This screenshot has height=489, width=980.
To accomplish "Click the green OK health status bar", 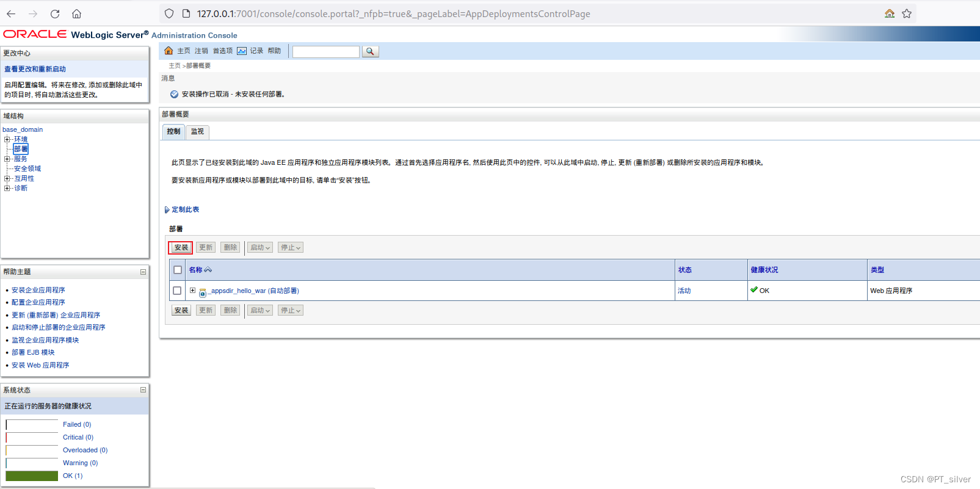I will tap(32, 476).
